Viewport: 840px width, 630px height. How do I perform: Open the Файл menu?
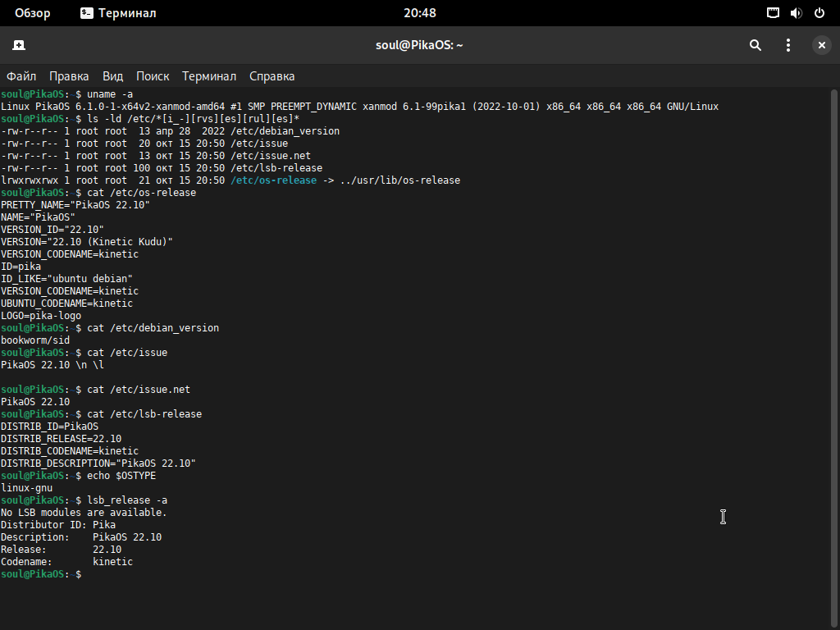21,76
